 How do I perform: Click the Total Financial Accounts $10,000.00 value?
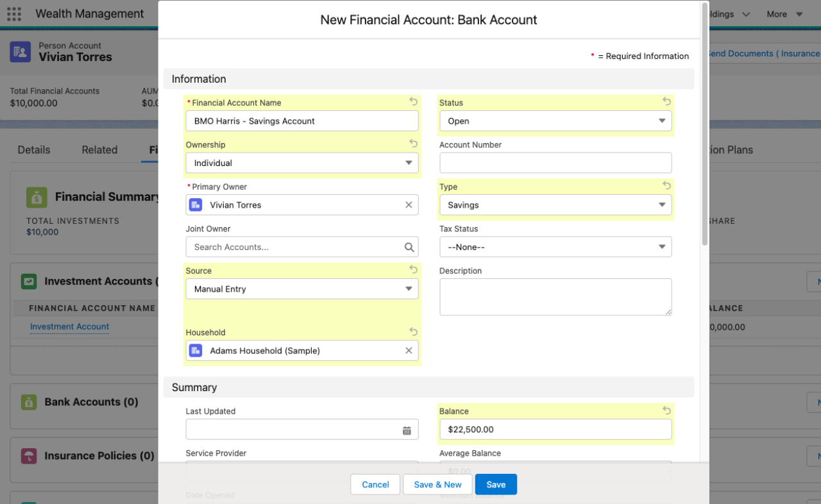(34, 103)
